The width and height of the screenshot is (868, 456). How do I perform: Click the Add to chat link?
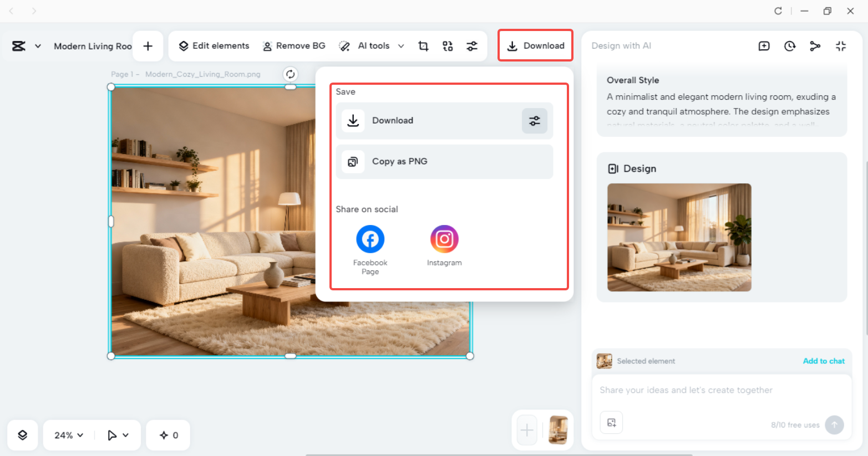[824, 361]
